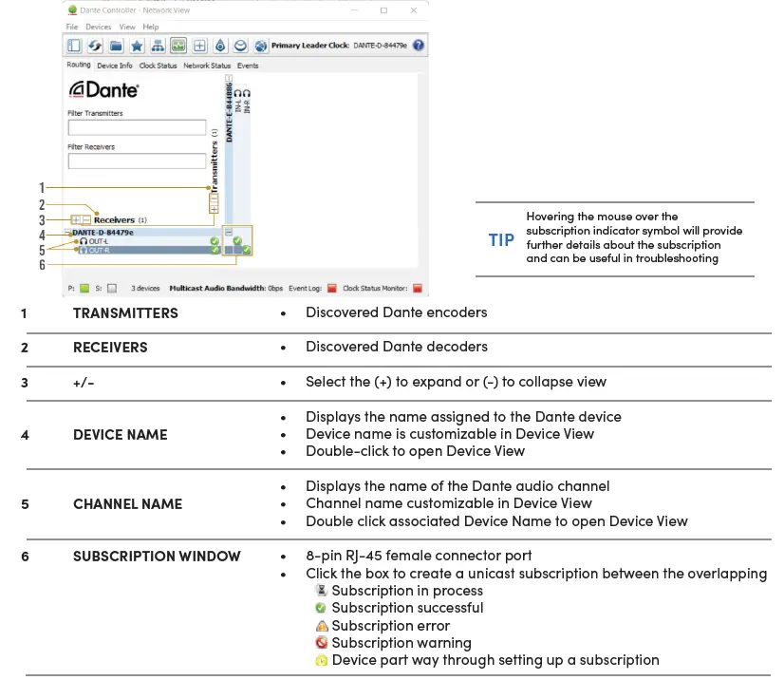This screenshot has width=784, height=680.
Task: Collapse the DANTE-E-844886 transmitter column
Action: tap(229, 78)
